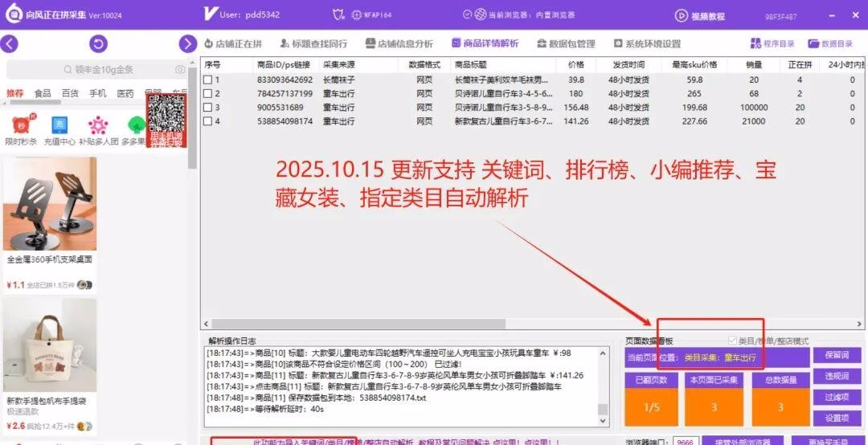The width and height of the screenshot is (868, 445).
Task: Click the log panel up scroll arrow
Action: click(x=603, y=352)
